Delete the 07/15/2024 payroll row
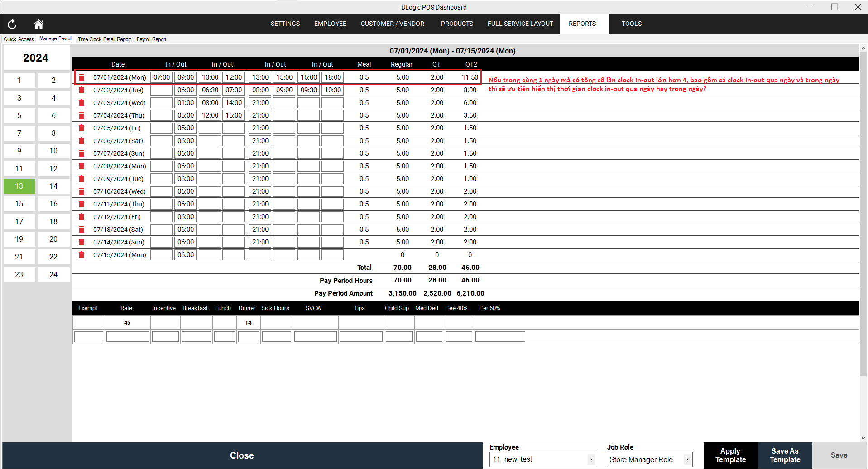Screen dimensions: 868x469 82,254
